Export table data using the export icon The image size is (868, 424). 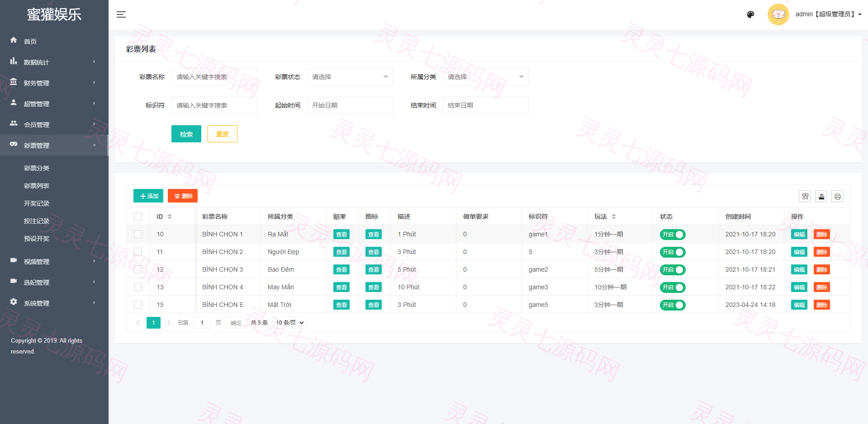pyautogui.click(x=821, y=197)
